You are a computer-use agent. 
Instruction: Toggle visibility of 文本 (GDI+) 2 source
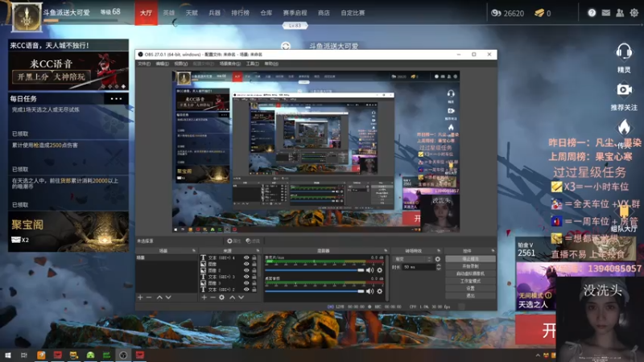pos(246,290)
